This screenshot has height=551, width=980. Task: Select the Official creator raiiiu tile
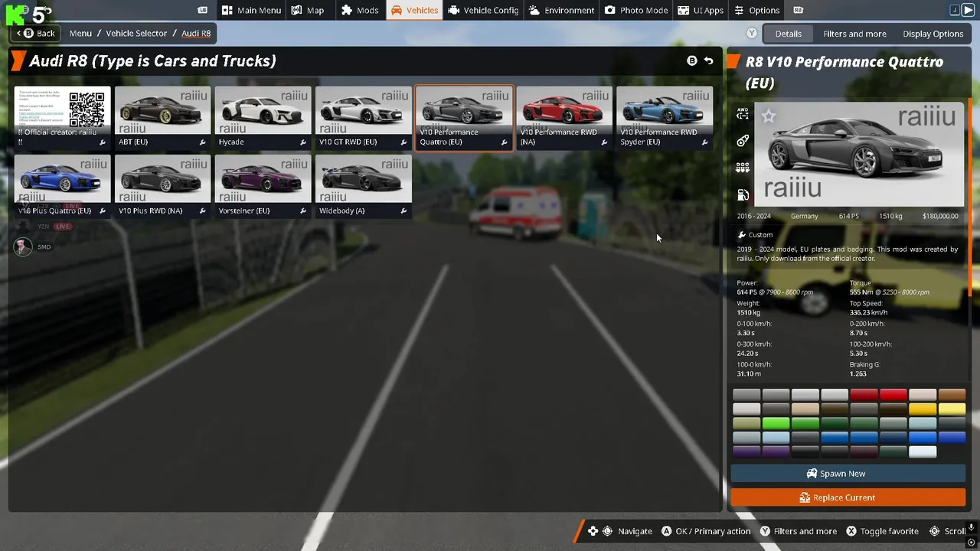click(62, 117)
